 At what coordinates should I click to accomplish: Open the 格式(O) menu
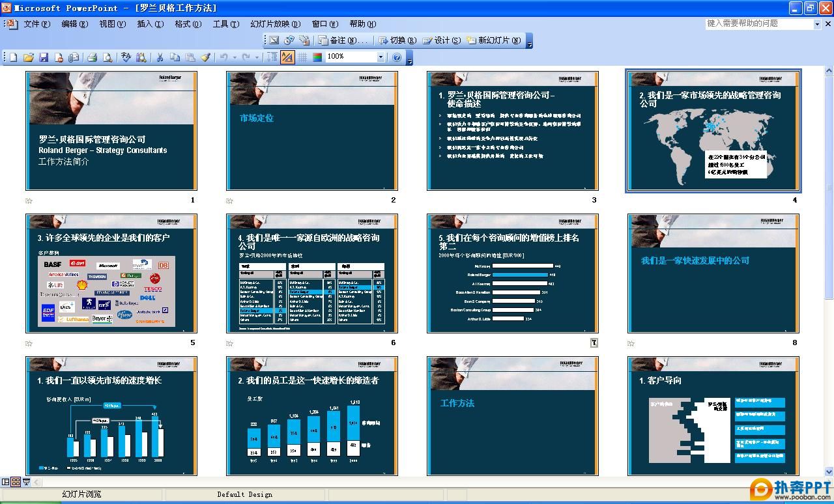188,24
